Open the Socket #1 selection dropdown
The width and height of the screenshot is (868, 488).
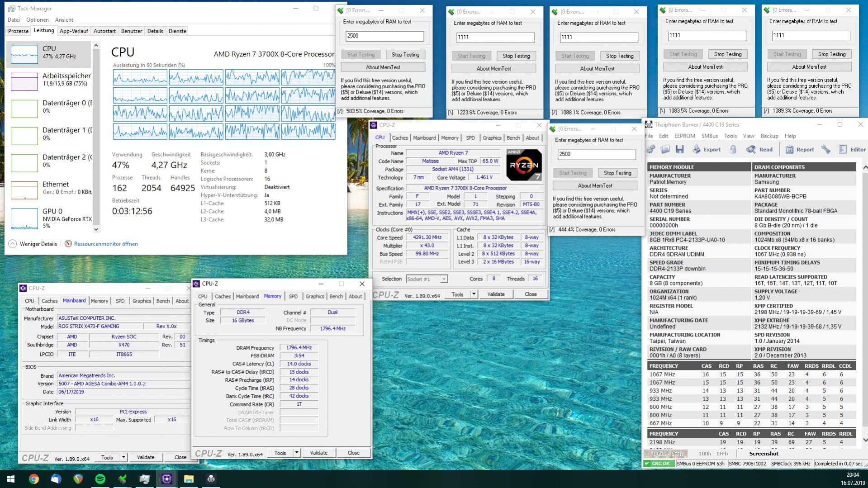(x=444, y=279)
